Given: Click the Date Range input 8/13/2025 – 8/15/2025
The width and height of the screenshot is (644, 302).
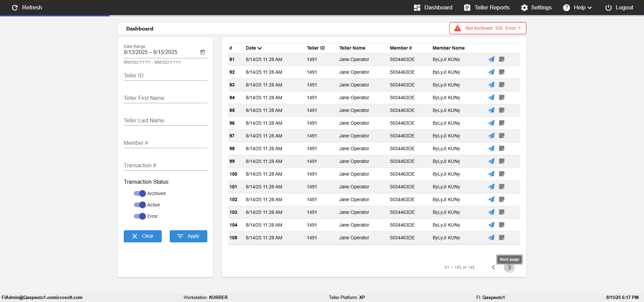Looking at the screenshot, I should (x=151, y=52).
